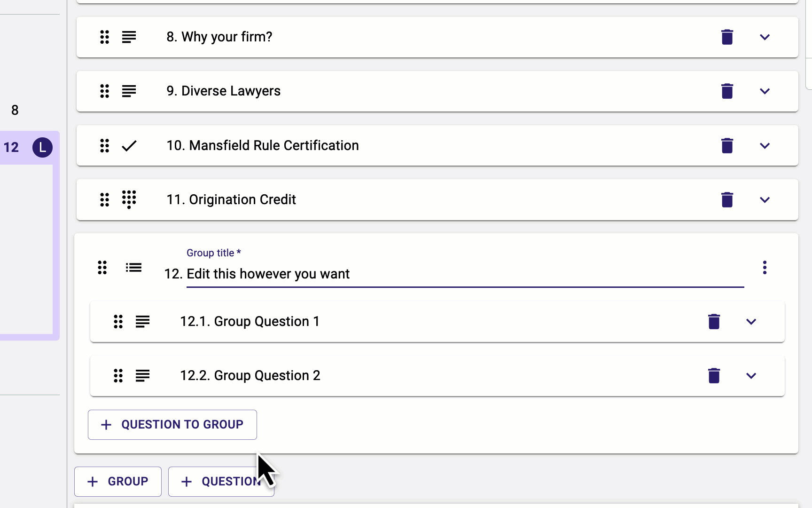
Task: Select the 9. Diverse Lawyers title
Action: [223, 91]
